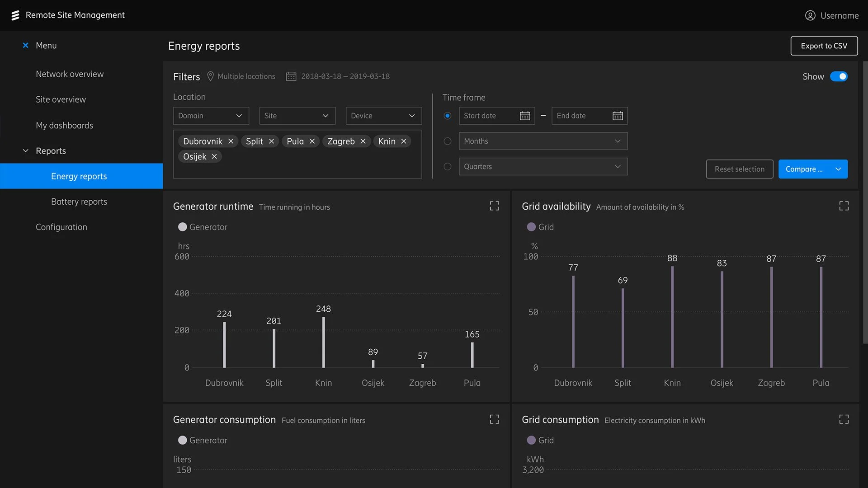868x488 pixels.
Task: Maximize the Generator consumption panel
Action: click(495, 419)
